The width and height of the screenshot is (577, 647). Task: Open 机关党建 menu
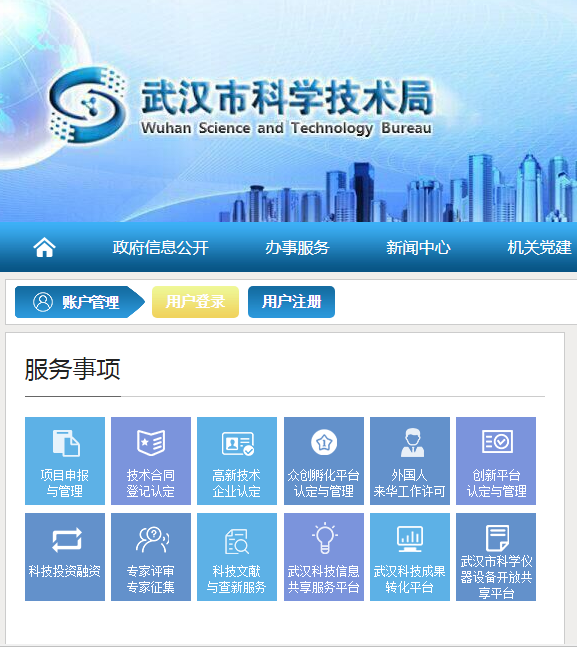tap(539, 248)
